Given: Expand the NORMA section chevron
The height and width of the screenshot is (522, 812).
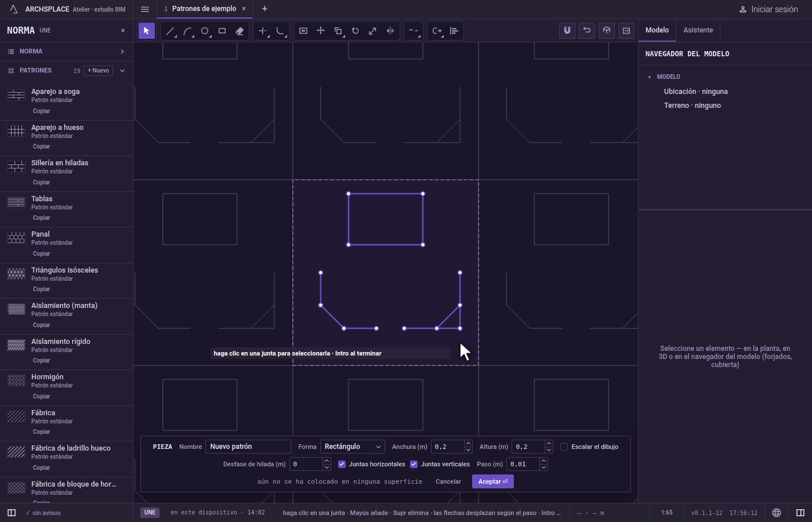Looking at the screenshot, I should click(122, 52).
